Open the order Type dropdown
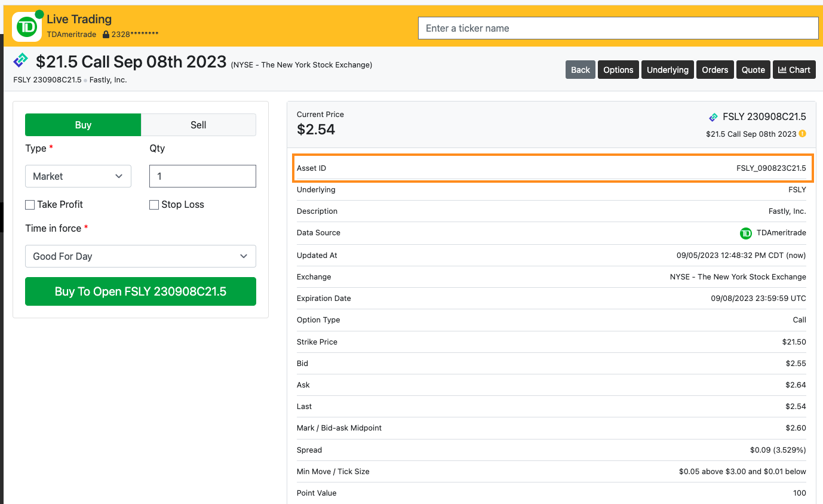Image resolution: width=823 pixels, height=504 pixels. tap(78, 176)
